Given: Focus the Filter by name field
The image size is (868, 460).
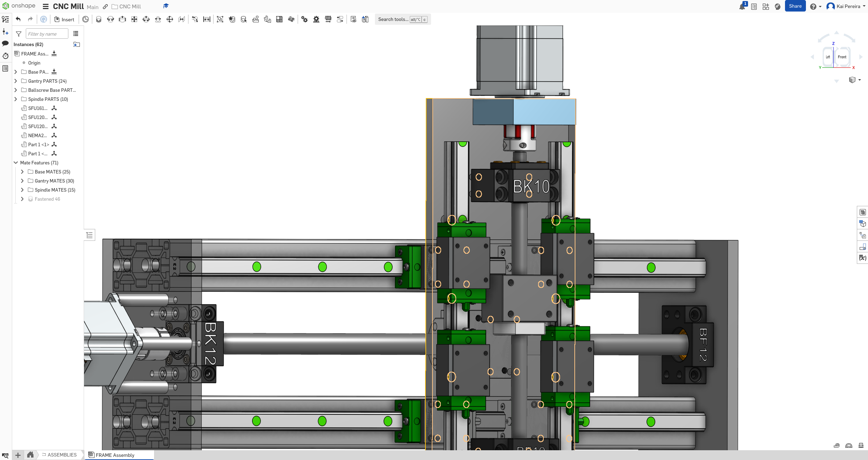Looking at the screenshot, I should (47, 34).
